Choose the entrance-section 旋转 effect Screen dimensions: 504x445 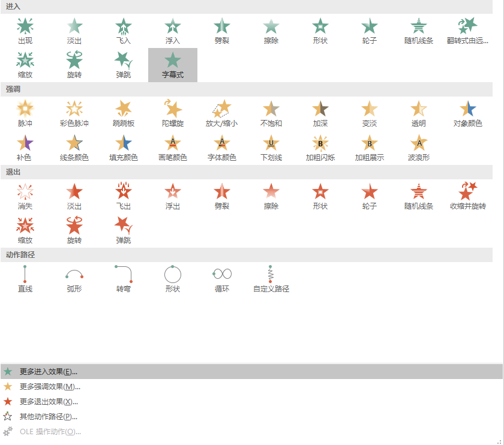74,65
